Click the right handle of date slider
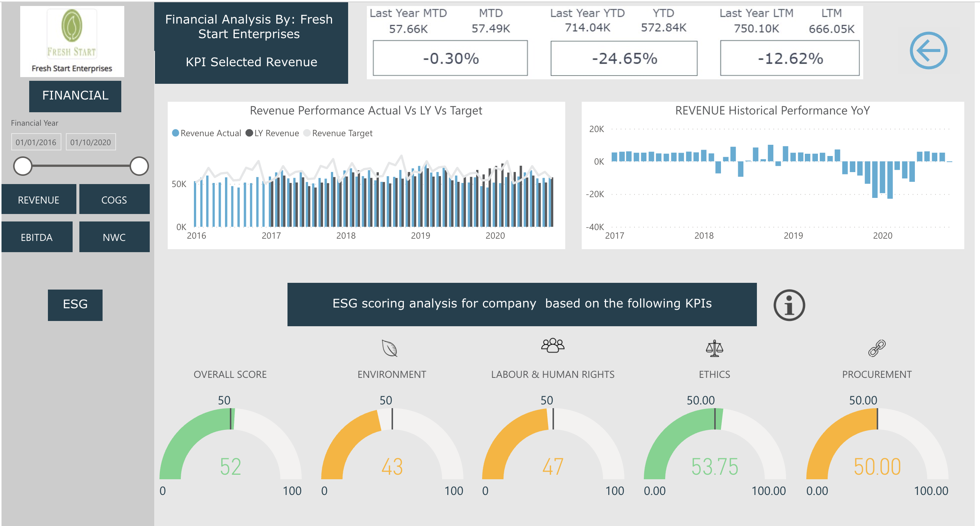The height and width of the screenshot is (526, 980). 139,166
